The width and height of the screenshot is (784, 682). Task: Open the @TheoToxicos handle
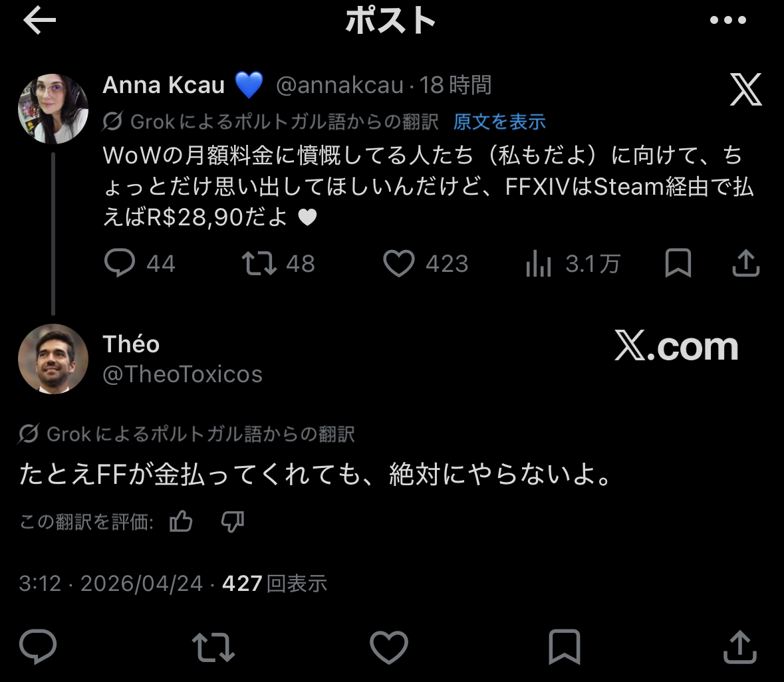(182, 374)
